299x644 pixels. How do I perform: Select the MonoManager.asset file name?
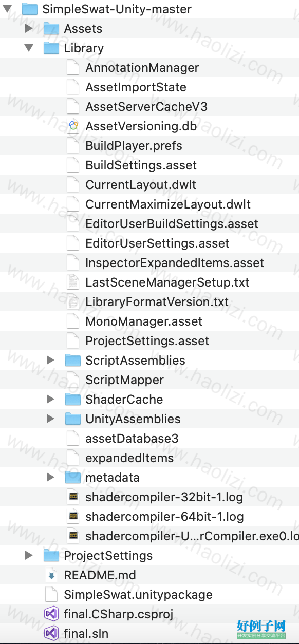144,321
